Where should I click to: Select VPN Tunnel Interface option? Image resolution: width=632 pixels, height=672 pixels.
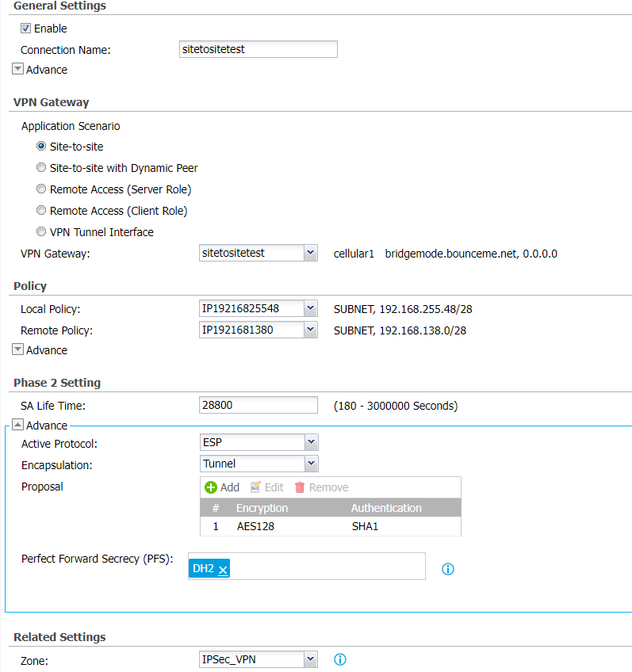tap(41, 232)
